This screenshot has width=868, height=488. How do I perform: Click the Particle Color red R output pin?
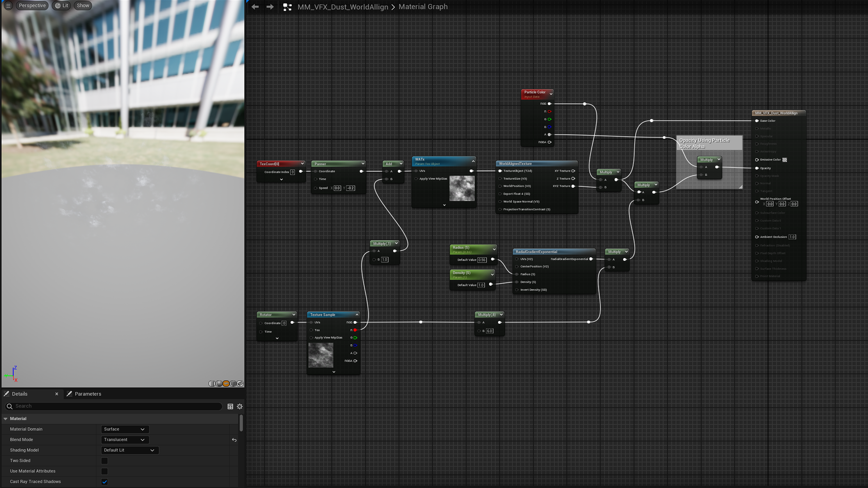click(549, 111)
